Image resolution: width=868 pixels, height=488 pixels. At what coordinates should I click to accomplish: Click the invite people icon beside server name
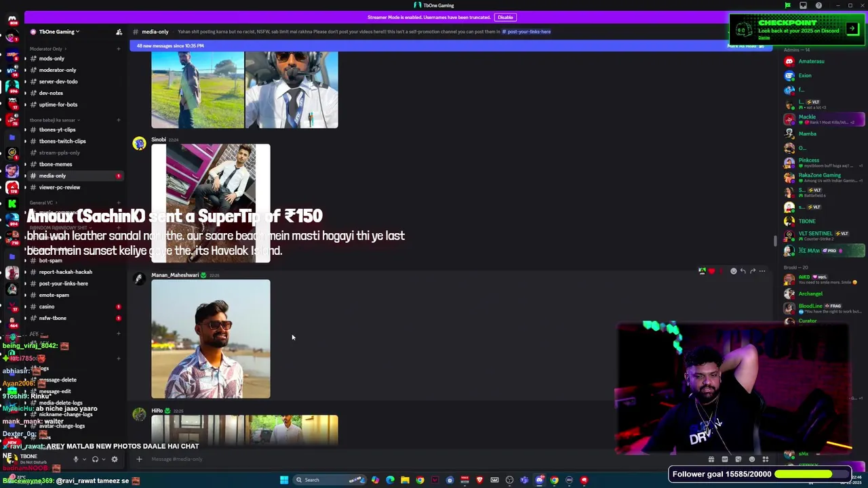point(119,32)
